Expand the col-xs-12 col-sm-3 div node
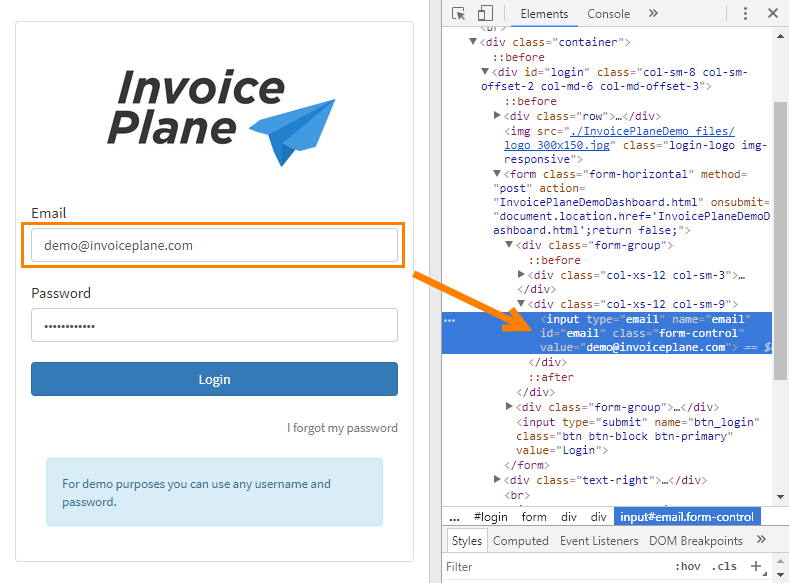Viewport: 789px width, 583px height. (521, 274)
